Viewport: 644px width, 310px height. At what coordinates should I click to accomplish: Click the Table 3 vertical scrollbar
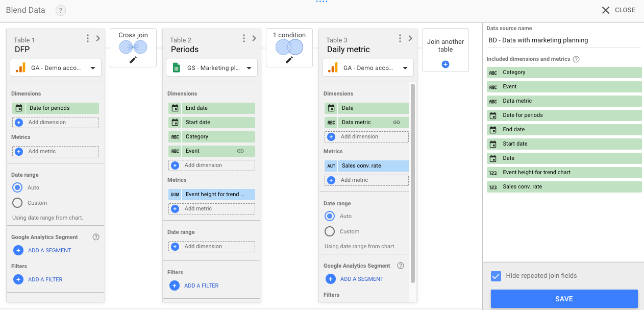tap(412, 183)
